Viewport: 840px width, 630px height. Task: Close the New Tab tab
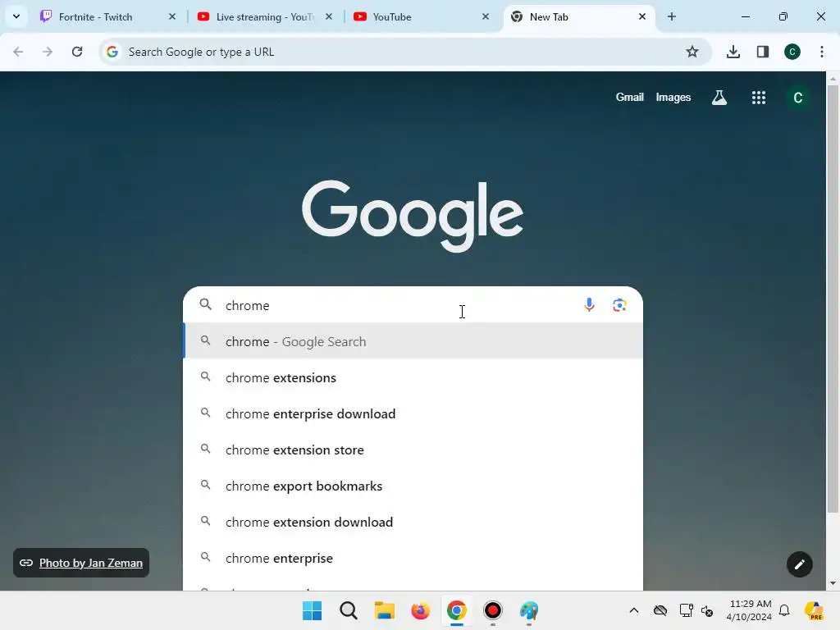click(642, 16)
